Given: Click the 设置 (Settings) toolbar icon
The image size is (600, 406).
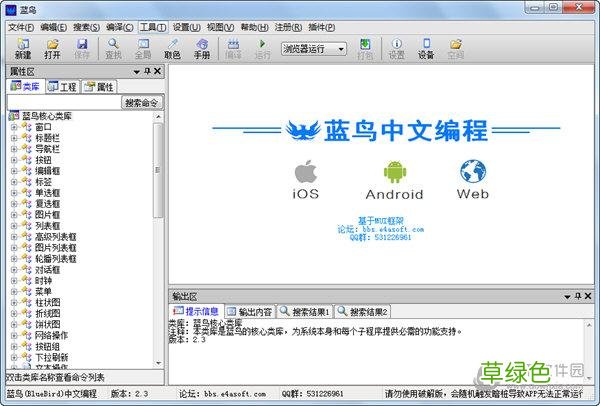Looking at the screenshot, I should coord(396,49).
